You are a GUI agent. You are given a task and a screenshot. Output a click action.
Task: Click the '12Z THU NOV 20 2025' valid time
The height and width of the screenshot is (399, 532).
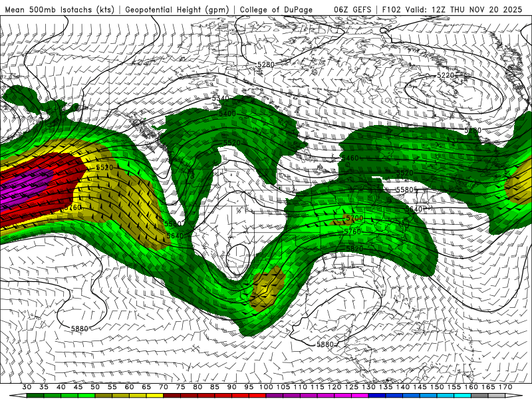click(x=477, y=9)
